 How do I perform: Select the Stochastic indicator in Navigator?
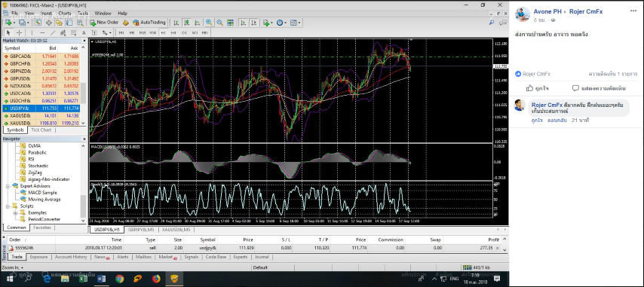(x=38, y=166)
